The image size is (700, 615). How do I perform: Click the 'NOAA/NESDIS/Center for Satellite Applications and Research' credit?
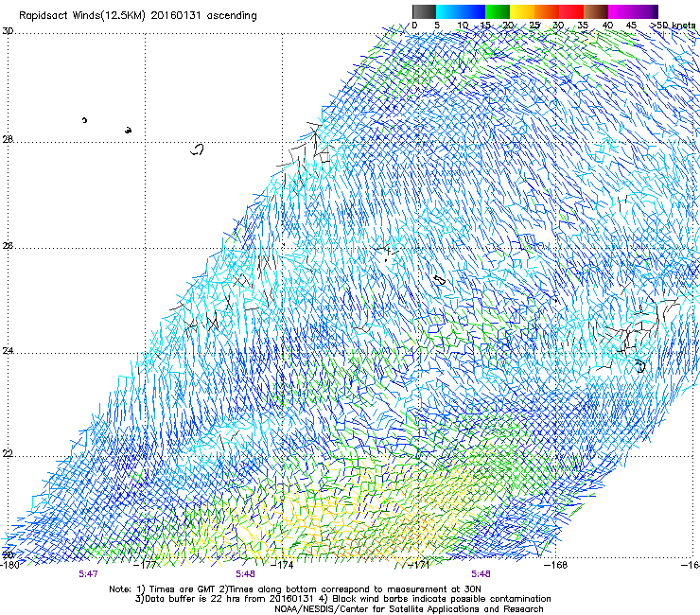pos(409,609)
